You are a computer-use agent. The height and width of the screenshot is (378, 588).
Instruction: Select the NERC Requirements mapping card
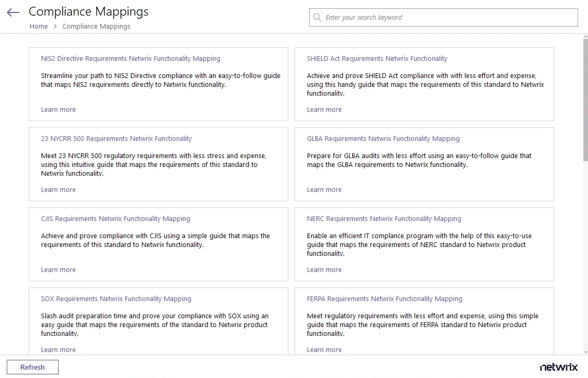coord(384,218)
